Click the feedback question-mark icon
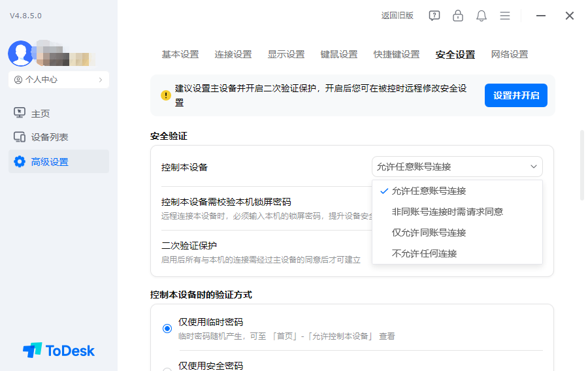The width and height of the screenshot is (588, 371). 434,16
